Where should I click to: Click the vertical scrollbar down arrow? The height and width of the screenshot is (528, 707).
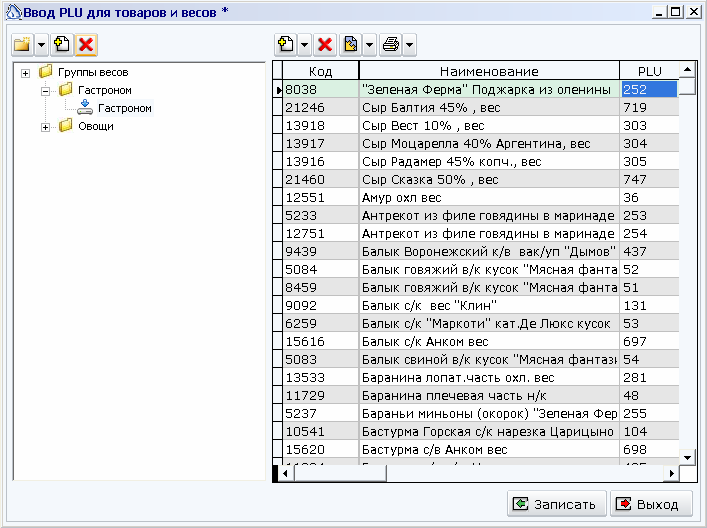tap(688, 457)
